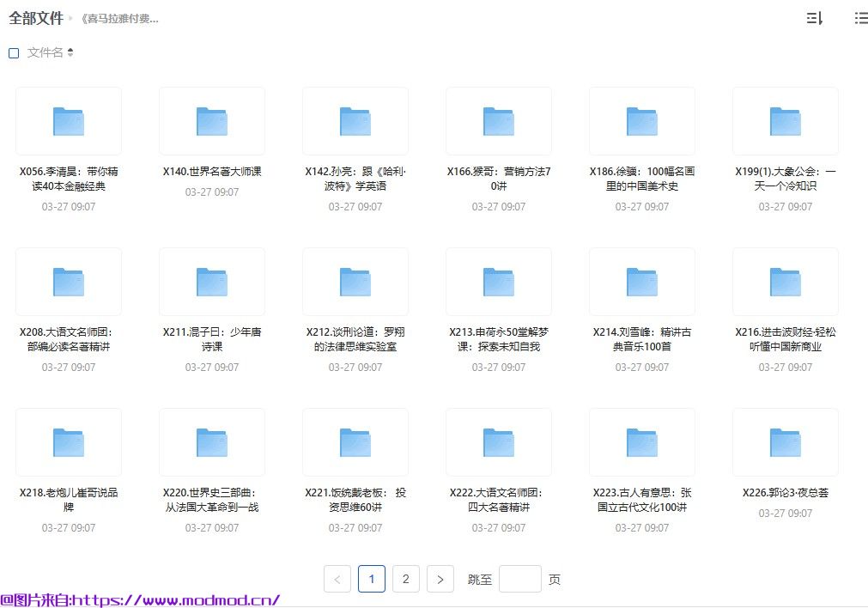
Task: Go to 全部文件 breadcrumb
Action: [36, 18]
